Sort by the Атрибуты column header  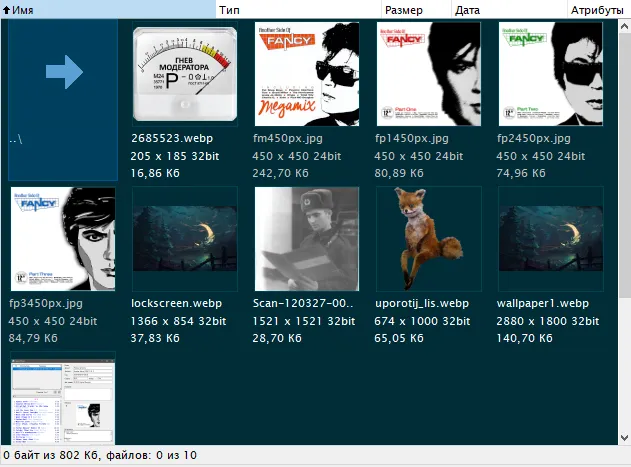[598, 10]
